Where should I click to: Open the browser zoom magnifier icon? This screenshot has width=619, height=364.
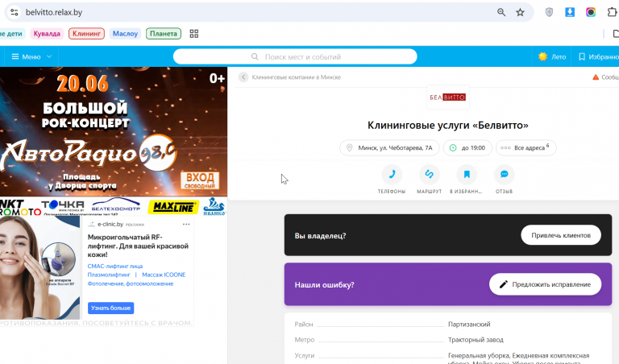(501, 12)
